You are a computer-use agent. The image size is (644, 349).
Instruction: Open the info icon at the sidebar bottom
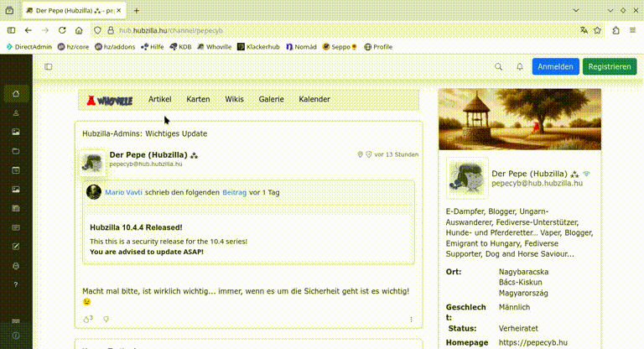16,336
